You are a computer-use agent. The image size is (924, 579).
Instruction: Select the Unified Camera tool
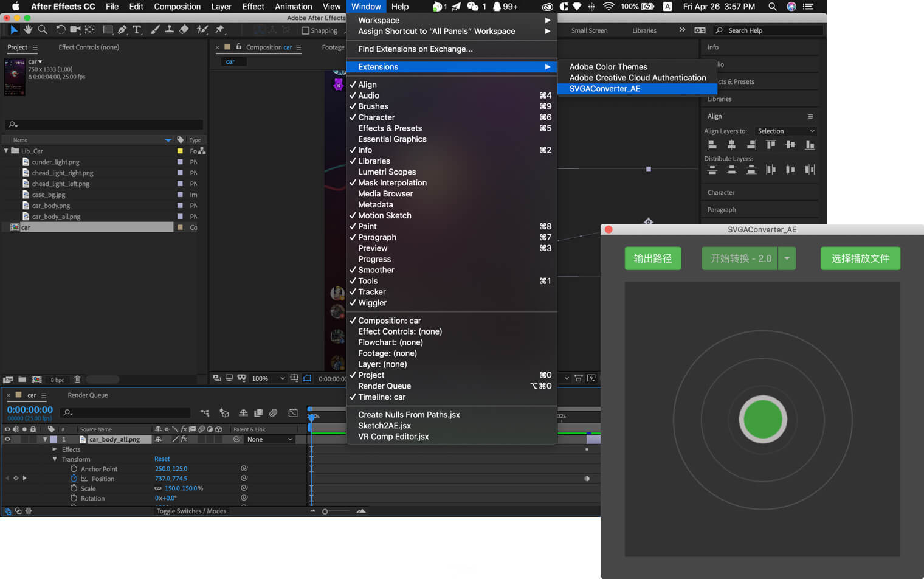click(75, 30)
